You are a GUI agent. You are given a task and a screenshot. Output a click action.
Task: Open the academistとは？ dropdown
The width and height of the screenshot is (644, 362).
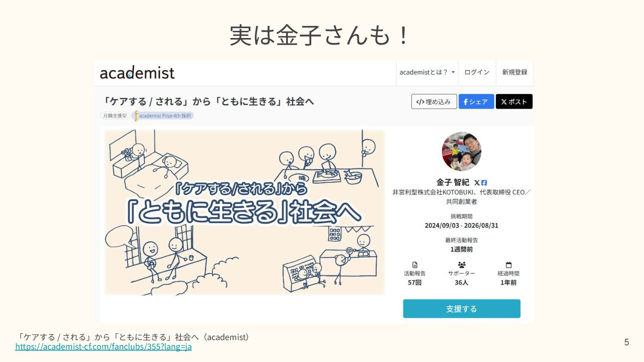(x=427, y=72)
